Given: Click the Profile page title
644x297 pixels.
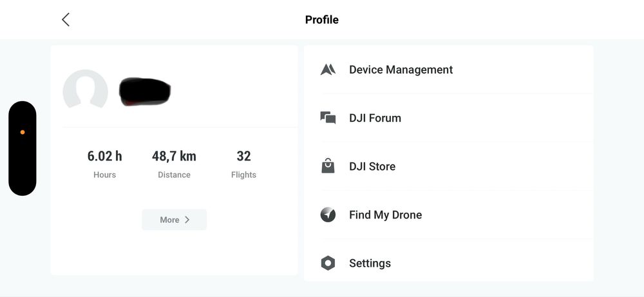Looking at the screenshot, I should click(322, 20).
